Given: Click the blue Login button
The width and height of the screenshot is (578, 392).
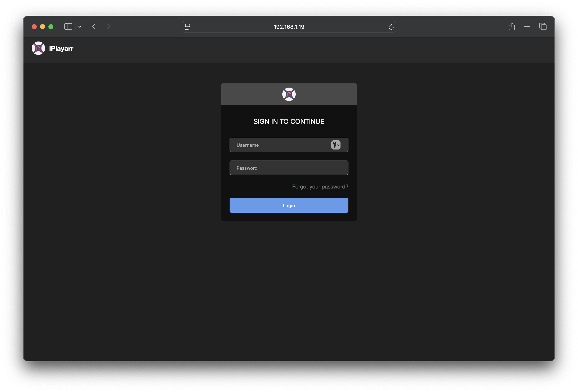Looking at the screenshot, I should click(289, 205).
